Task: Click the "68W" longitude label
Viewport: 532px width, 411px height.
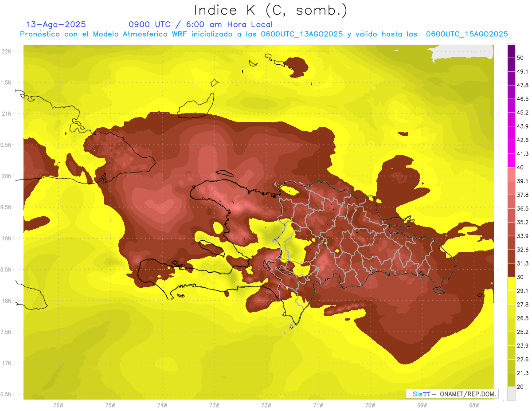Action: point(474,405)
